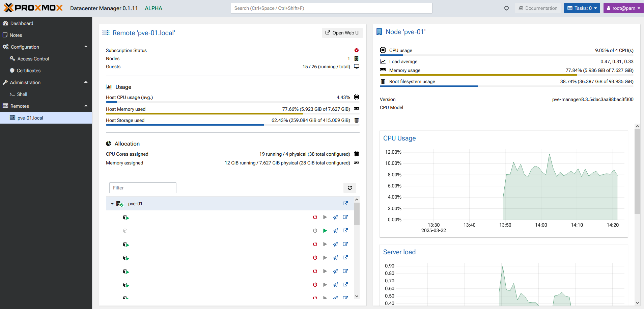The image size is (644, 309).
Task: Click the Proxmox logo
Action: (33, 8)
